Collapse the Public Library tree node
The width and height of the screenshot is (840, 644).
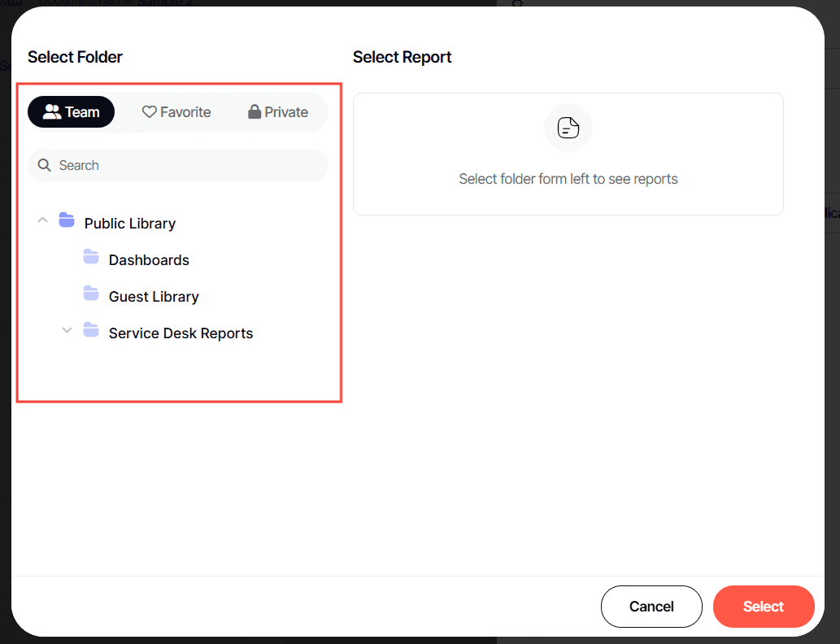43,220
